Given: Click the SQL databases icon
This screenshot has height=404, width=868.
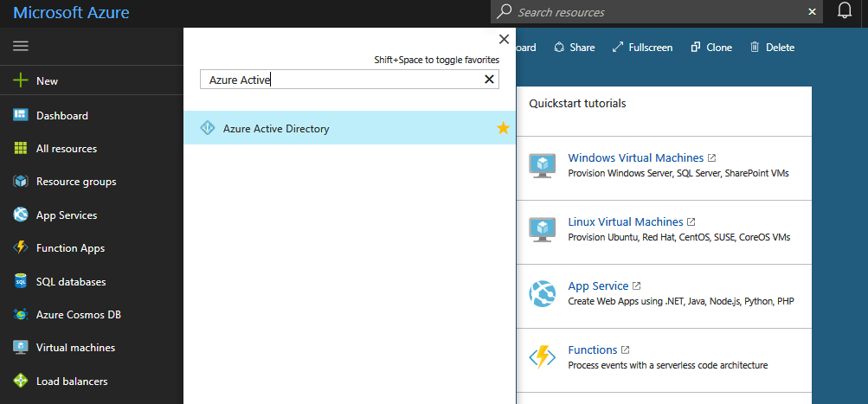Looking at the screenshot, I should click(x=21, y=281).
